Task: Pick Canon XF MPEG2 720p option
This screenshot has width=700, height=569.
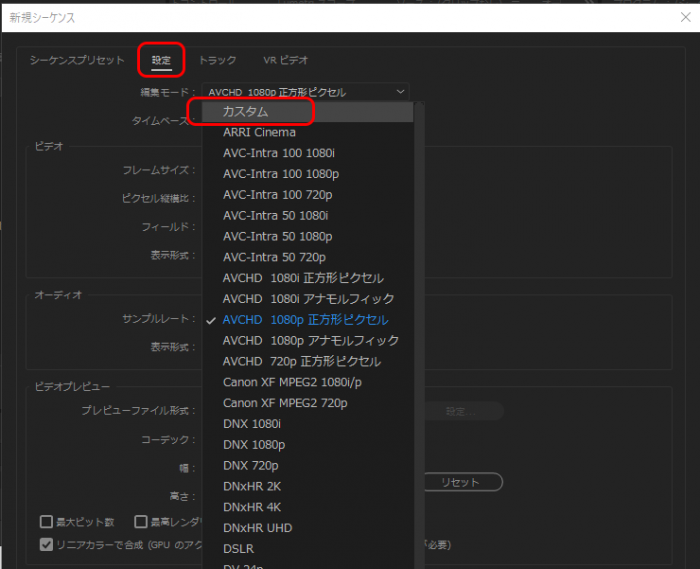Action: (x=307, y=403)
